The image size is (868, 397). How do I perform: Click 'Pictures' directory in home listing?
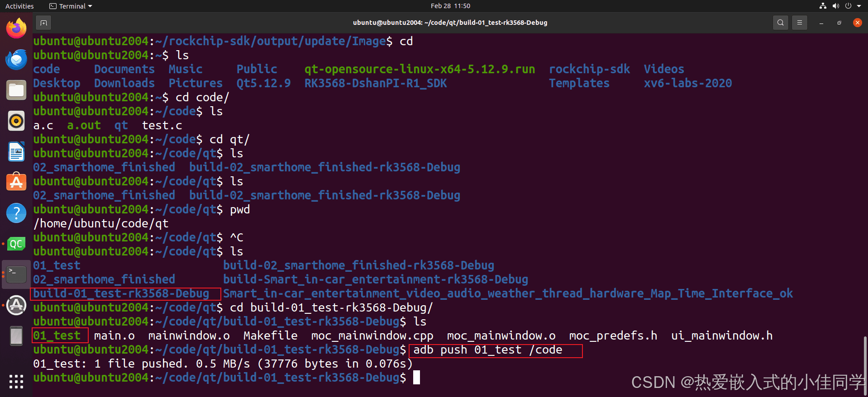pos(196,83)
